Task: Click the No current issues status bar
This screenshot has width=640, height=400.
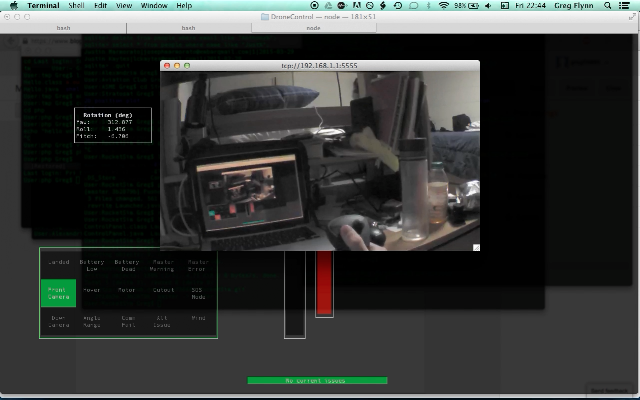Action: coord(317,380)
